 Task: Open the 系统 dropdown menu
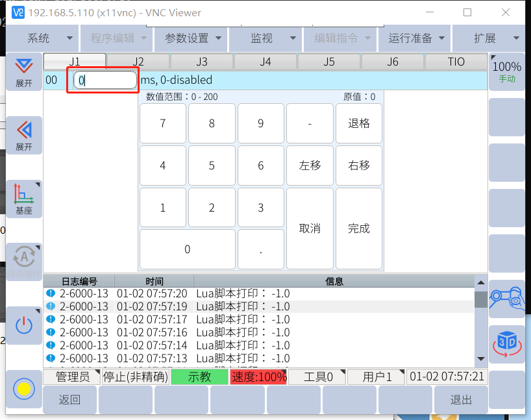[42, 38]
